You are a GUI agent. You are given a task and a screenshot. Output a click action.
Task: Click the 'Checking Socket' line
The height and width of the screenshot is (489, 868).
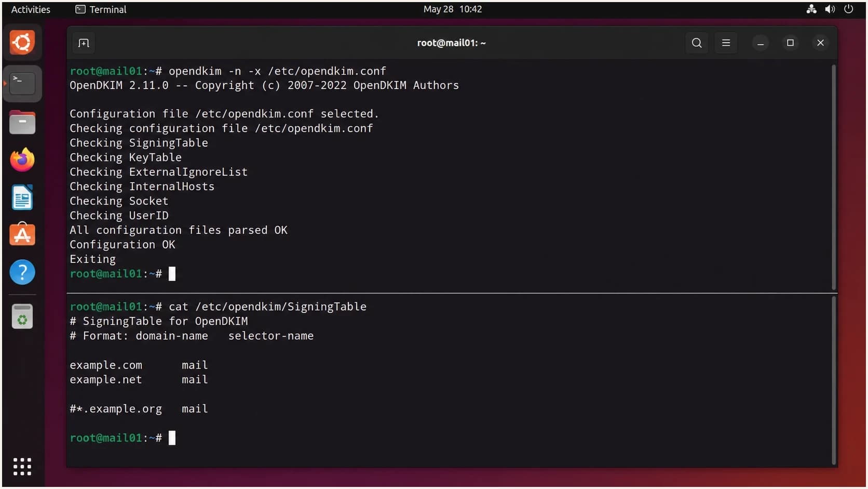coord(119,201)
